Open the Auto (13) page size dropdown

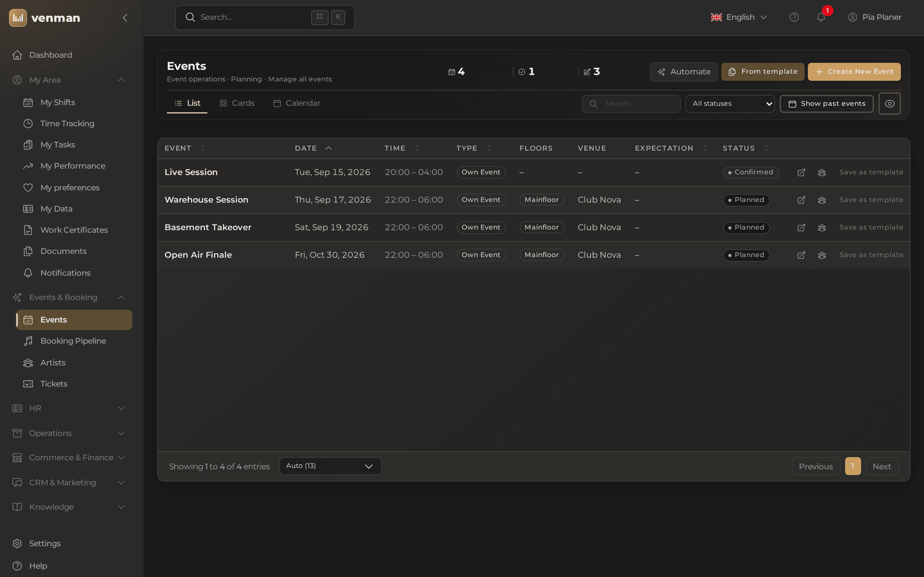pos(330,466)
